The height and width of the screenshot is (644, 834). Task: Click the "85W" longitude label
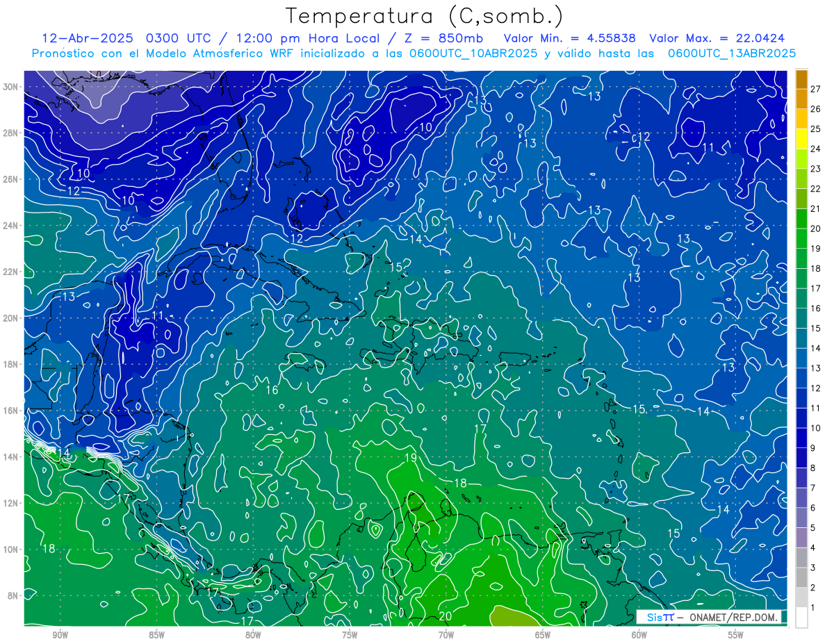pos(156,635)
